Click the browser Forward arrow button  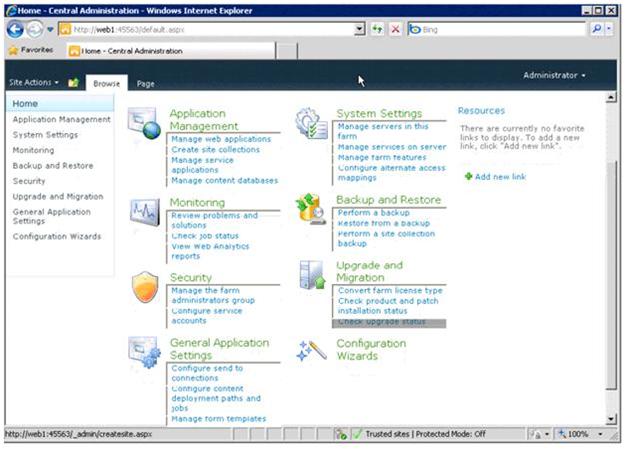pos(35,29)
